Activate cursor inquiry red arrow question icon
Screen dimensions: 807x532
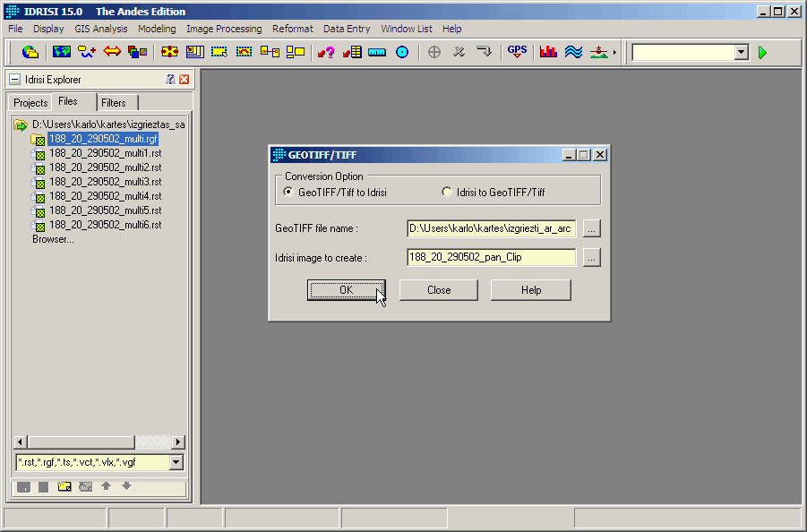tap(326, 52)
